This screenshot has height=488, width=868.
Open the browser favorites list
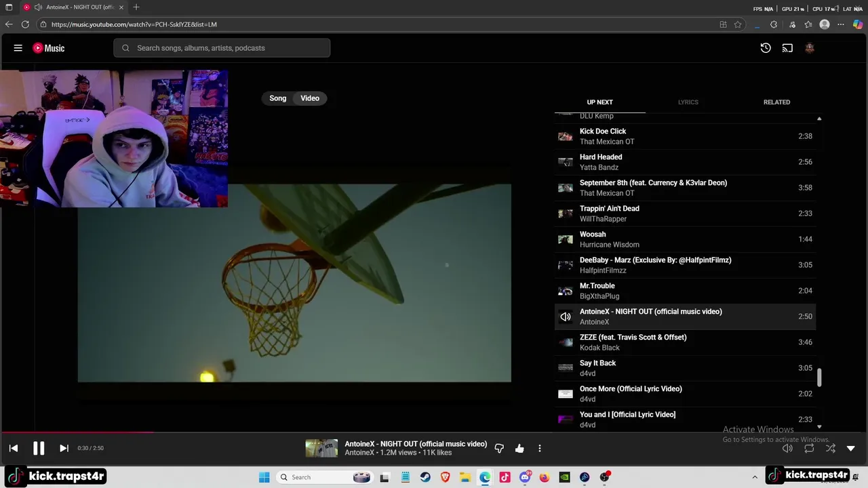(x=808, y=24)
